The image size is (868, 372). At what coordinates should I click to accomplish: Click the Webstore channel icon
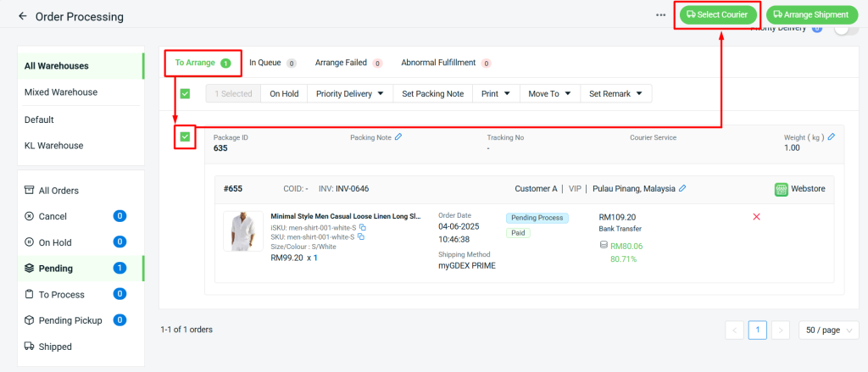click(x=781, y=189)
